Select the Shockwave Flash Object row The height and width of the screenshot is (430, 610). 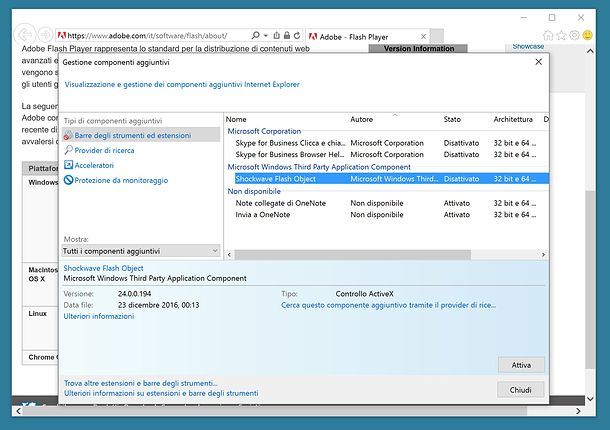[391, 179]
